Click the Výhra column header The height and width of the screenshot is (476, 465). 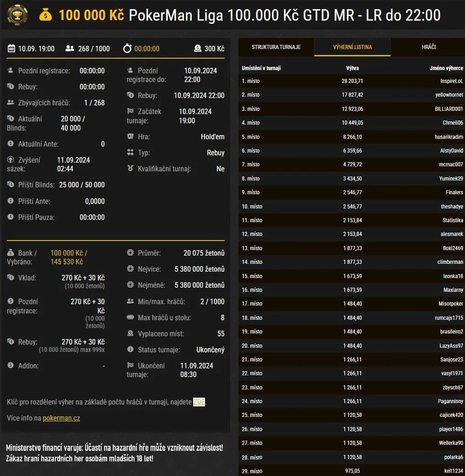pyautogui.click(x=352, y=67)
